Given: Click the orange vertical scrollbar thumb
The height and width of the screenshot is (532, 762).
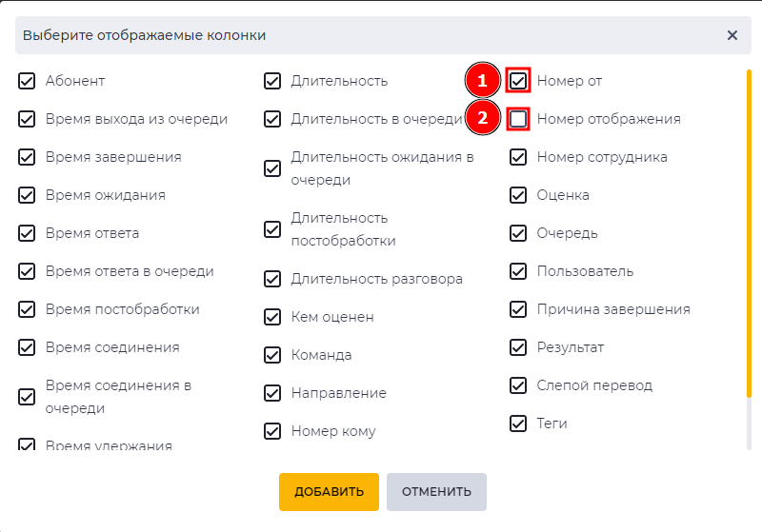Looking at the screenshot, I should coord(749,234).
